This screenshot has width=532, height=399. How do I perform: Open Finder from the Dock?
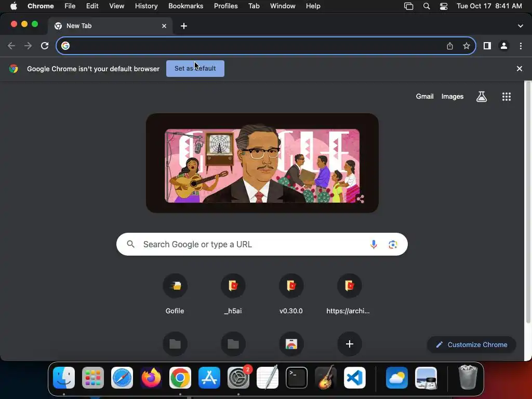64,378
